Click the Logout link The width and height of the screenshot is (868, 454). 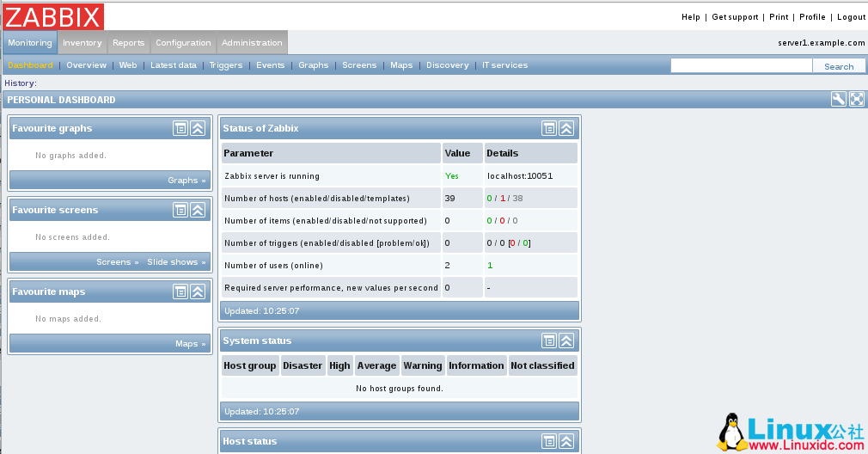851,17
